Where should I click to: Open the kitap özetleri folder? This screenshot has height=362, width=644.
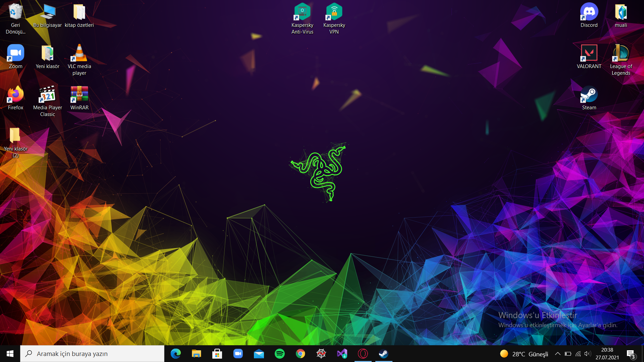tap(79, 11)
